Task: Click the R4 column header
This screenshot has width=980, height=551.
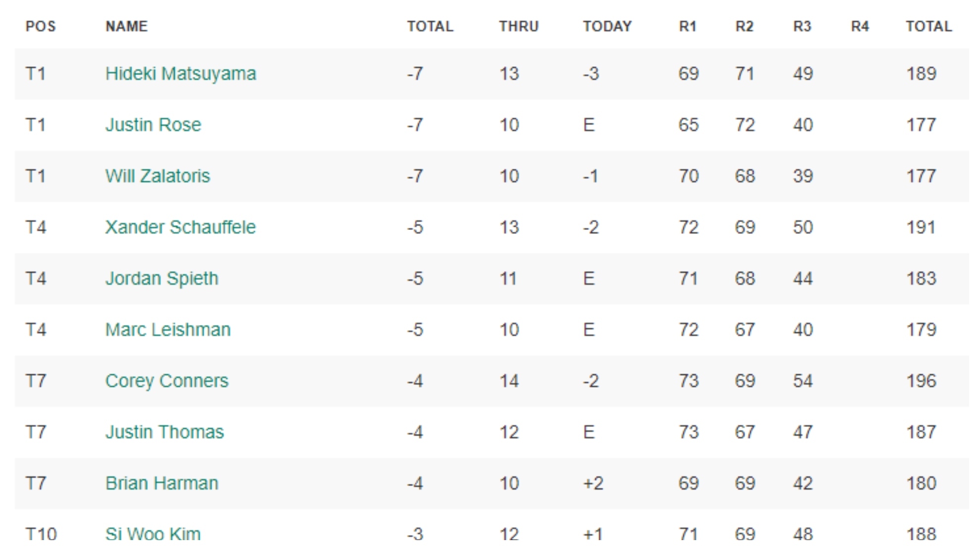Action: tap(860, 26)
